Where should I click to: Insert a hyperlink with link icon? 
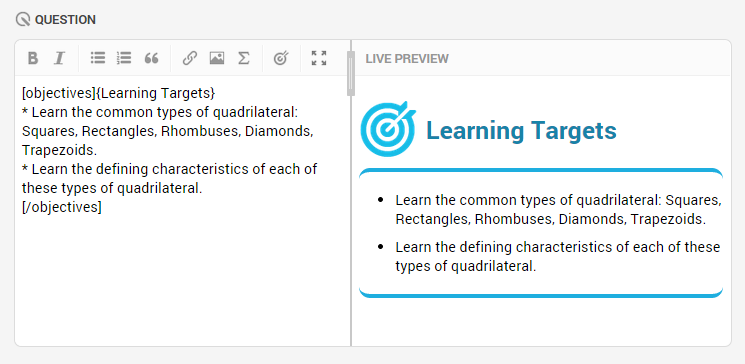190,58
